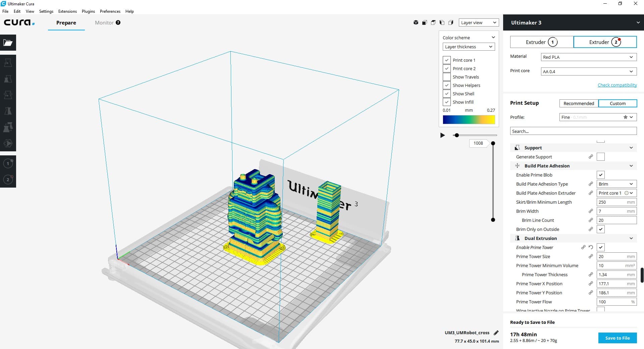Click the Monitor help question-mark icon

point(118,22)
